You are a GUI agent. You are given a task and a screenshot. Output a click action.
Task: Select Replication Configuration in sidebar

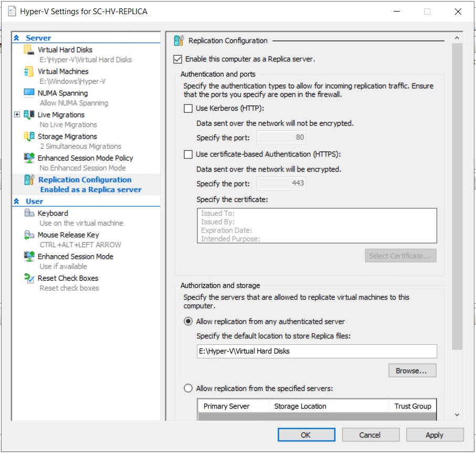coord(85,180)
